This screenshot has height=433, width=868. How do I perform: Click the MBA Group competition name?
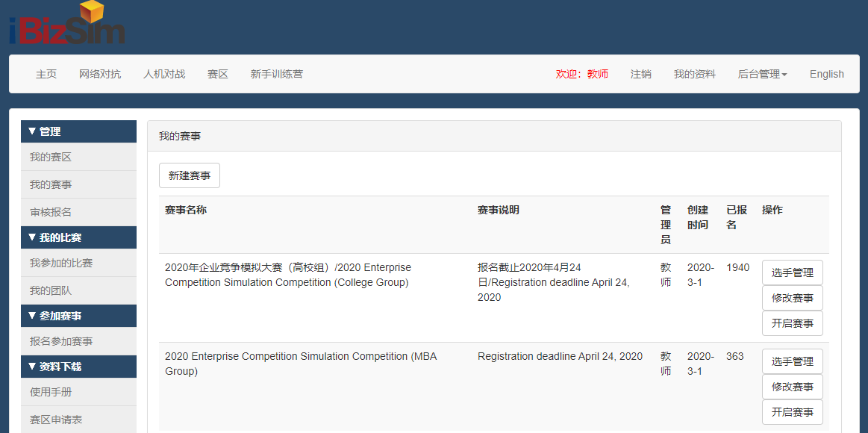point(301,364)
